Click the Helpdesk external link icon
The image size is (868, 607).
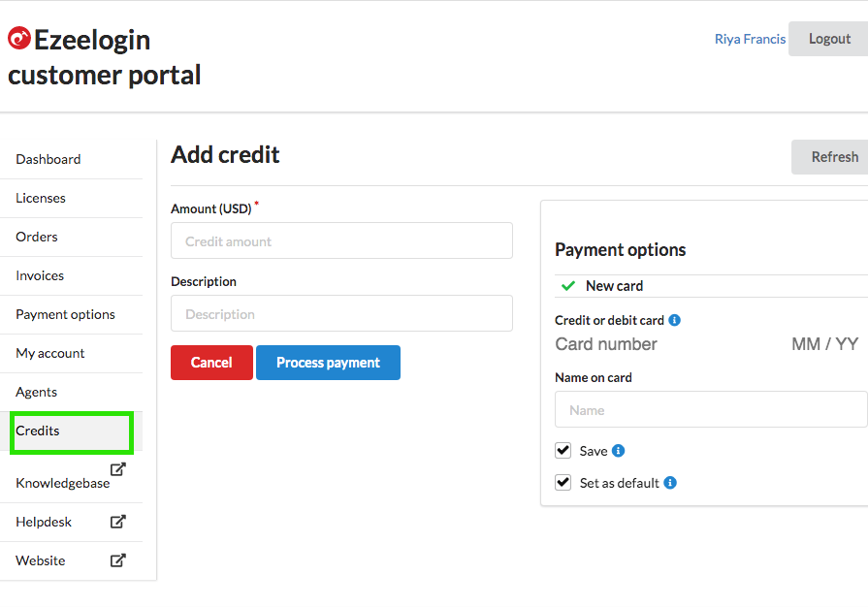[118, 522]
